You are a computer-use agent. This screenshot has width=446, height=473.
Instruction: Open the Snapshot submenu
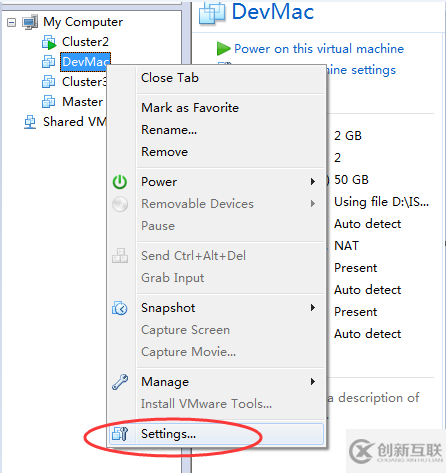pyautogui.click(x=217, y=308)
